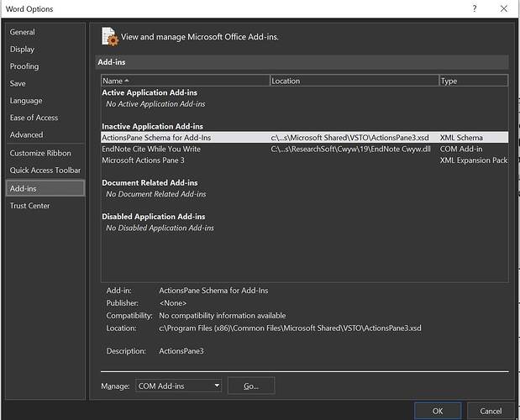
Task: Open the Customize Ribbon category
Action: click(x=40, y=153)
